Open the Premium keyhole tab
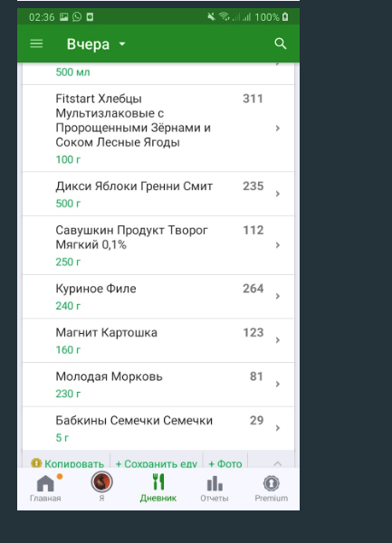 [272, 489]
